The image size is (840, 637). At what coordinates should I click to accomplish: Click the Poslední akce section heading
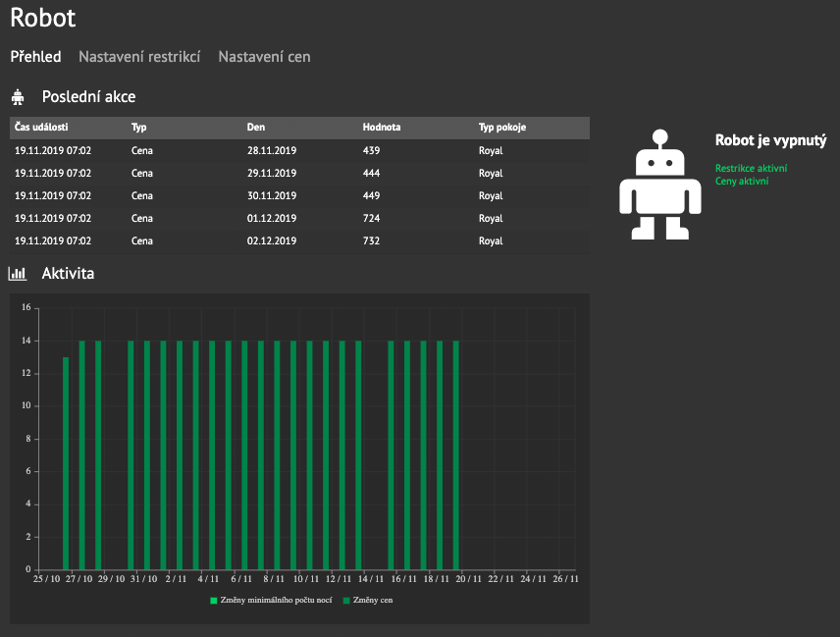tap(88, 97)
